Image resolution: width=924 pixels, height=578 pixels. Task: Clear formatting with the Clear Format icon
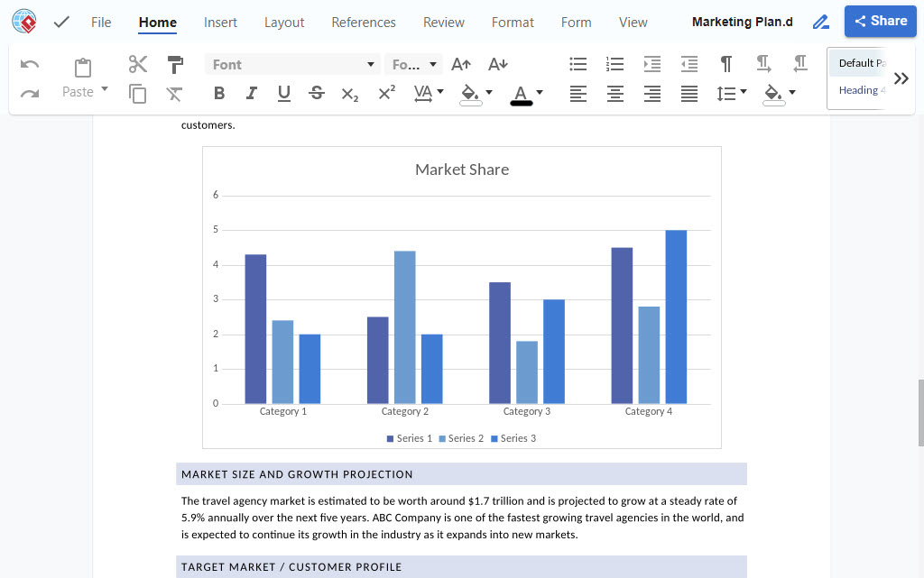click(x=174, y=94)
